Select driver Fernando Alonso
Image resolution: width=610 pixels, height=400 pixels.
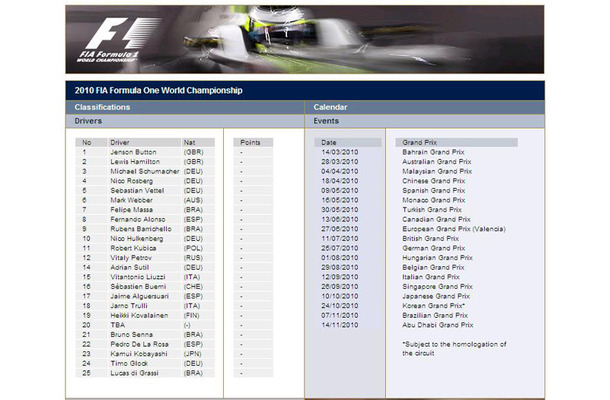[x=138, y=219]
